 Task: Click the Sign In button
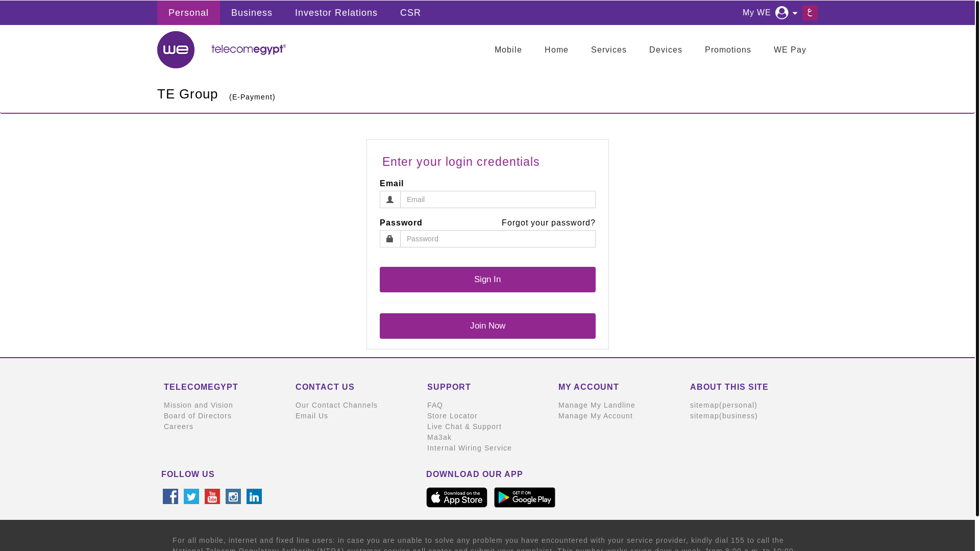[487, 280]
